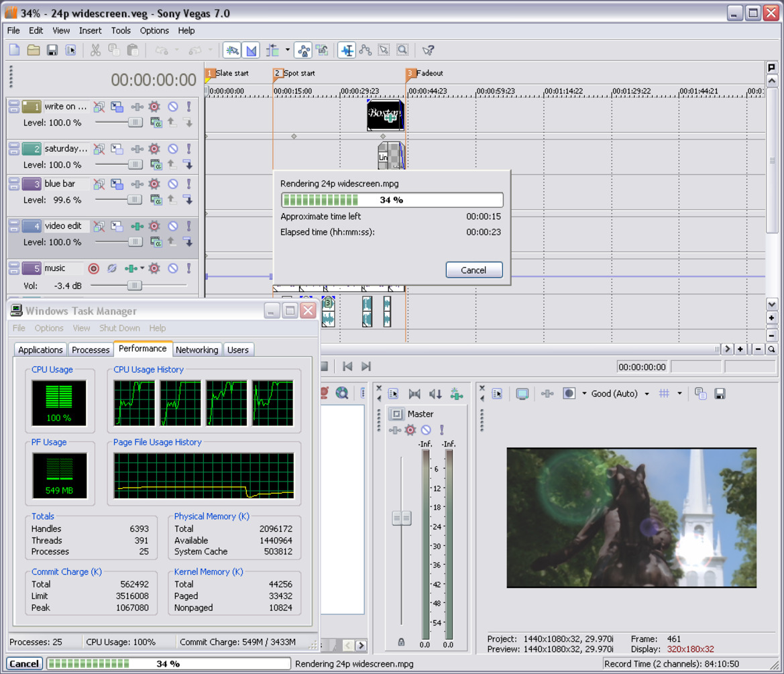
Task: Open Track FX gear on the music track
Action: pos(154,268)
